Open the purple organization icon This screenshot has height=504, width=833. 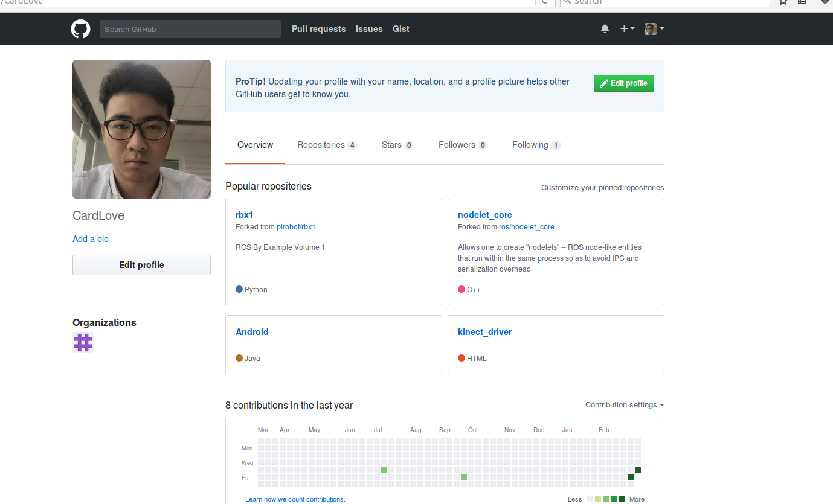83,343
